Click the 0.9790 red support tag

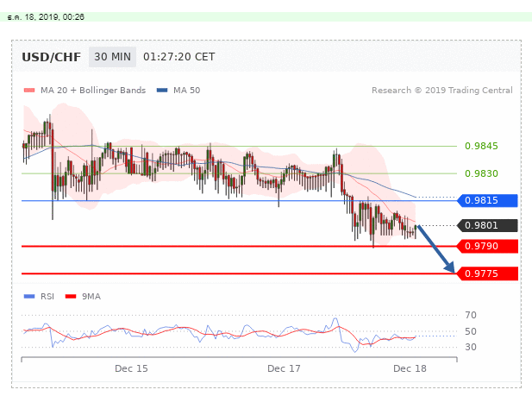[487, 246]
